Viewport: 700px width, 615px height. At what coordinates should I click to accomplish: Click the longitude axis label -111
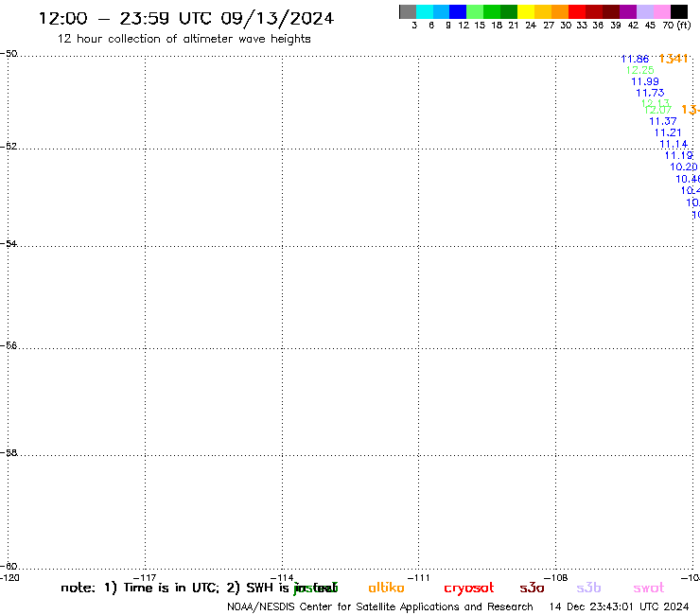[x=418, y=578]
